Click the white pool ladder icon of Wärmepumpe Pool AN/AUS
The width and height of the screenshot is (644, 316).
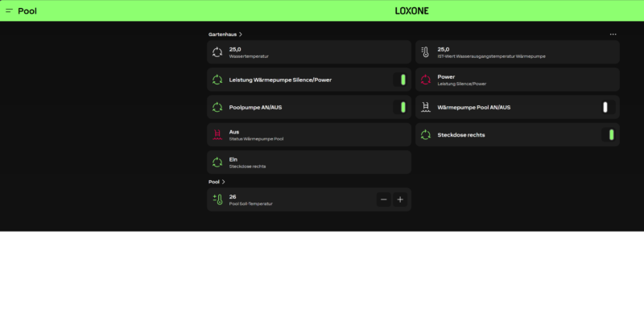click(426, 107)
